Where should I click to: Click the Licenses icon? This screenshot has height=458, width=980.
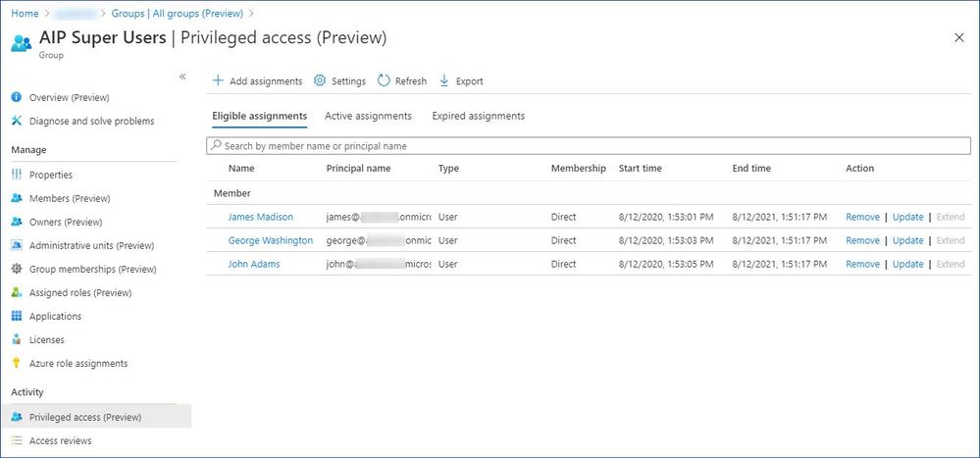tap(17, 339)
